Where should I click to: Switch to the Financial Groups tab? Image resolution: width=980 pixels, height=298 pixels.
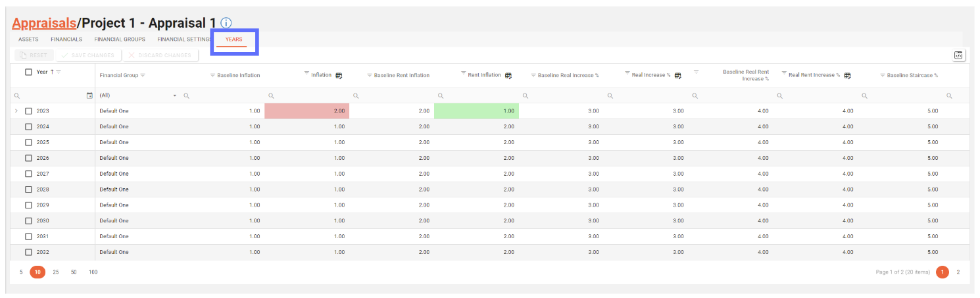pyautogui.click(x=120, y=39)
